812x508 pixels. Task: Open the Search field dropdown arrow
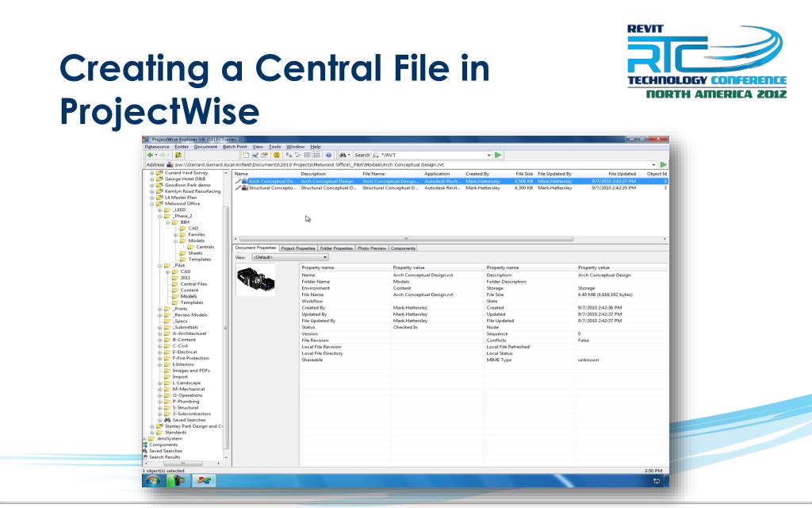pos(488,155)
